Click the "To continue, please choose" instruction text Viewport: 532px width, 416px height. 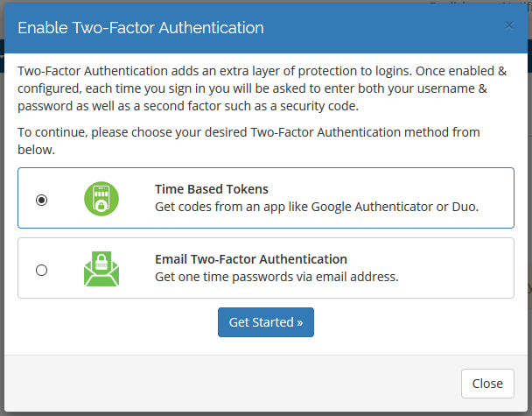click(248, 141)
